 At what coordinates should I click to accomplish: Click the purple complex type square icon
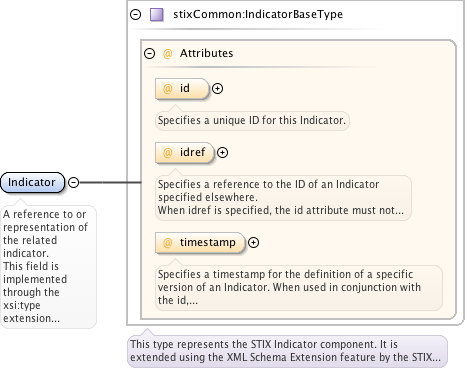tap(157, 15)
